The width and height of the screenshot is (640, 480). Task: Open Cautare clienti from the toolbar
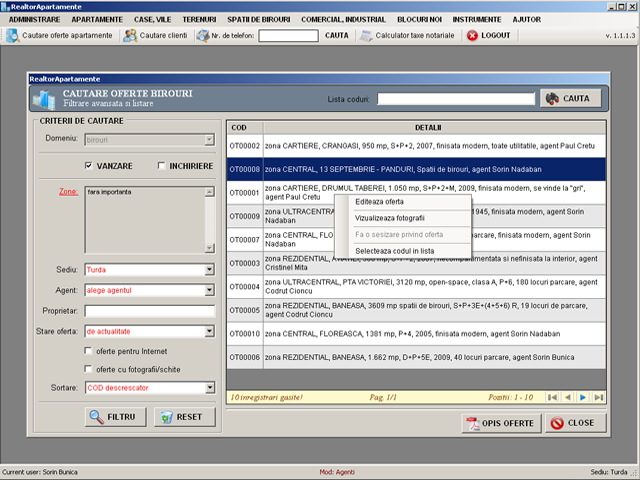[x=130, y=35]
